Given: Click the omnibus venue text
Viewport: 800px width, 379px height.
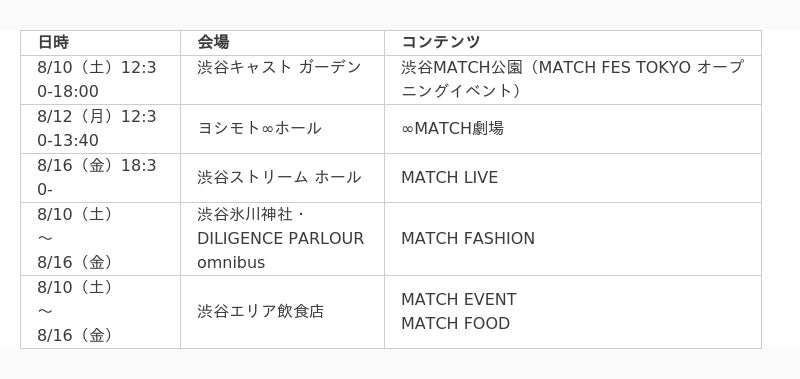Looking at the screenshot, I should (x=231, y=263).
